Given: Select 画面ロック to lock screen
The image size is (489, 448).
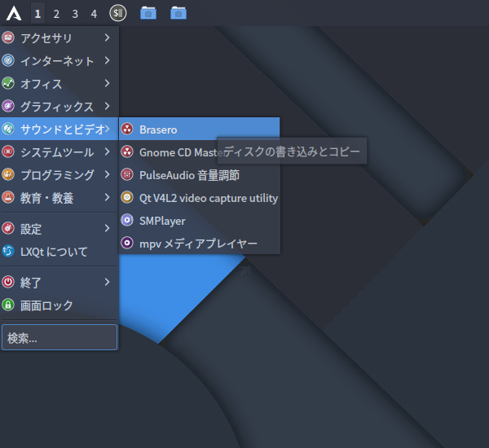Looking at the screenshot, I should click(46, 305).
